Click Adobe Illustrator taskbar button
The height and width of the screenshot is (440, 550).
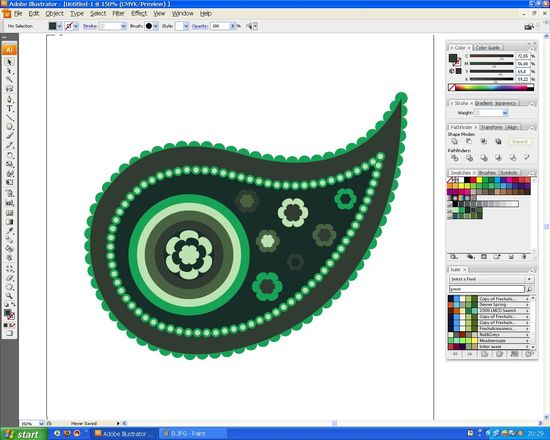click(125, 434)
